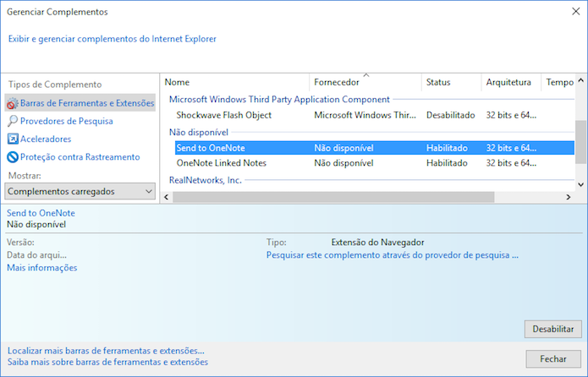Select the Send to OneNote row
Screen dimensions: 588x377
pos(375,148)
